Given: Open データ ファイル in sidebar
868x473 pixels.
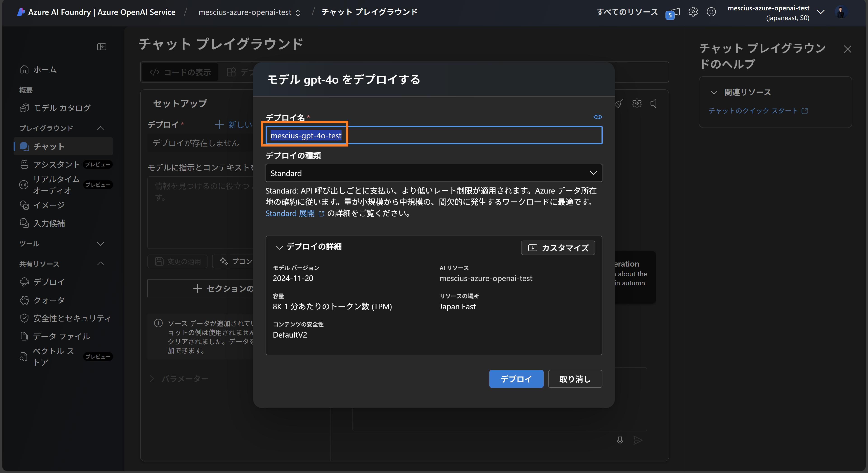Looking at the screenshot, I should [55, 336].
